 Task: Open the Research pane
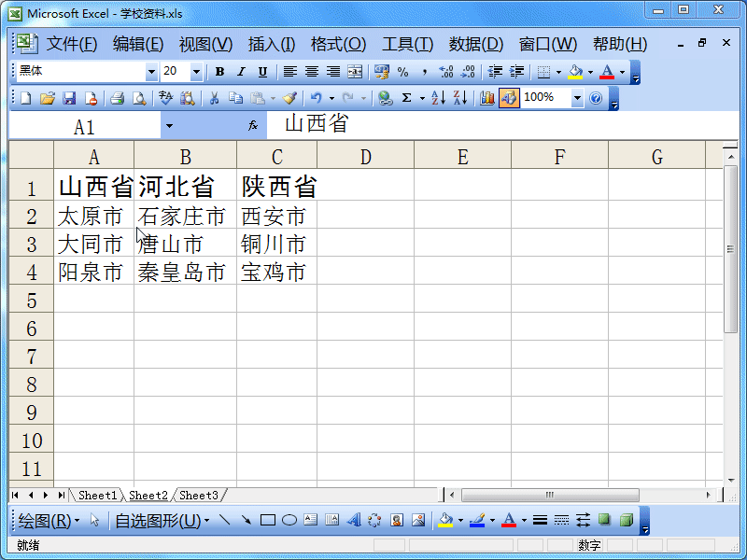[x=188, y=99]
